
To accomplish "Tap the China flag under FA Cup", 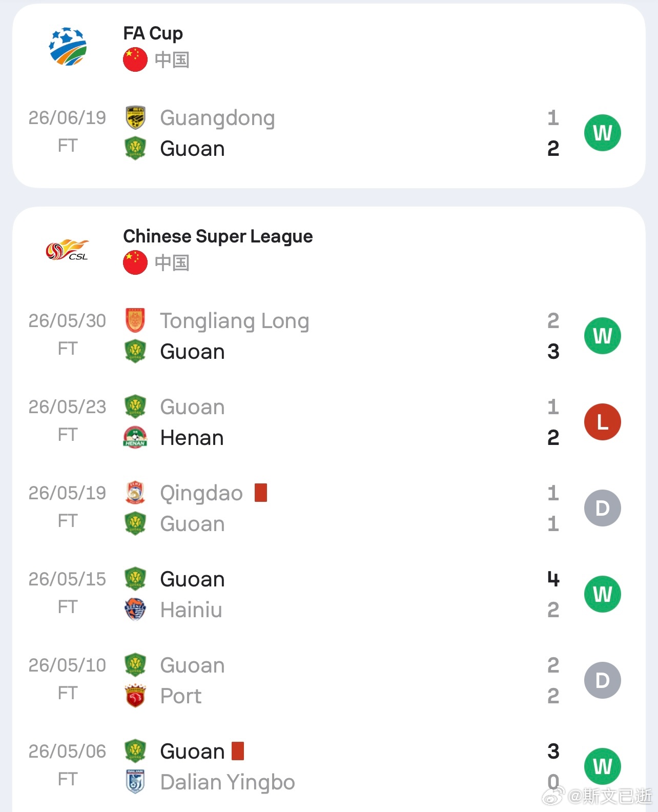I will tap(135, 59).
